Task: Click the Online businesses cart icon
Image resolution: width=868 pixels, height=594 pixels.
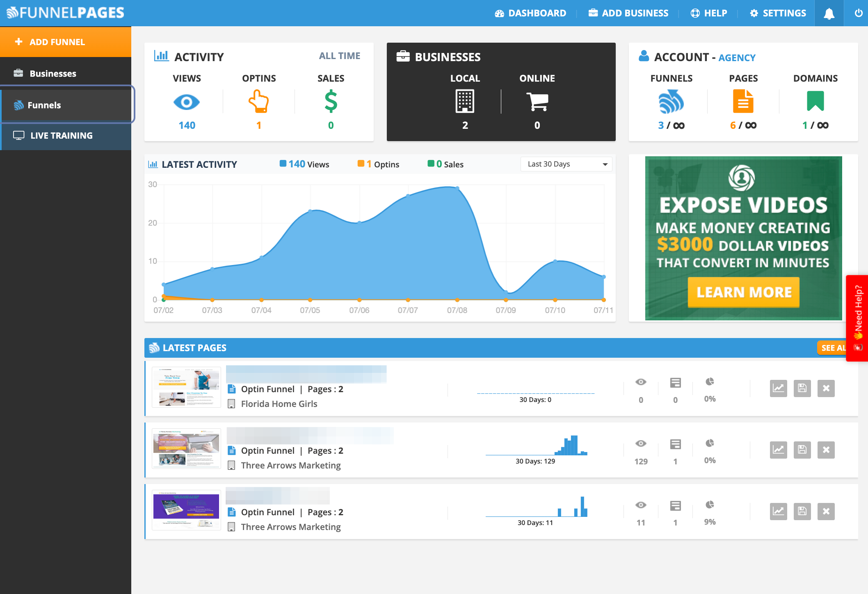Action: pos(537,101)
